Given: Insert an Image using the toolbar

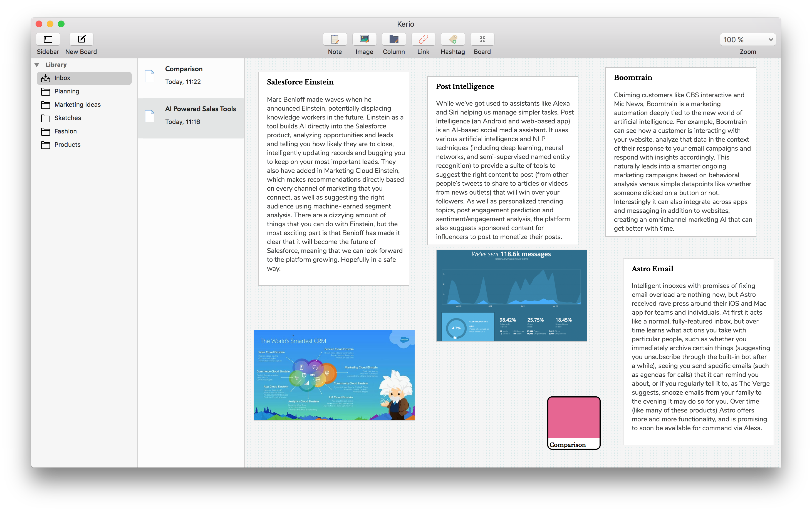Looking at the screenshot, I should [x=364, y=39].
